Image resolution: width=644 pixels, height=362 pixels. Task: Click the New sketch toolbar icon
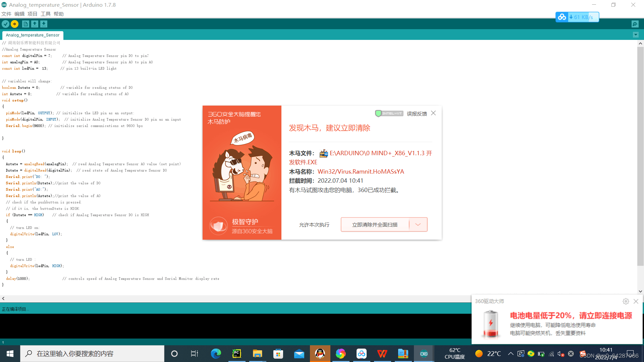coord(25,24)
